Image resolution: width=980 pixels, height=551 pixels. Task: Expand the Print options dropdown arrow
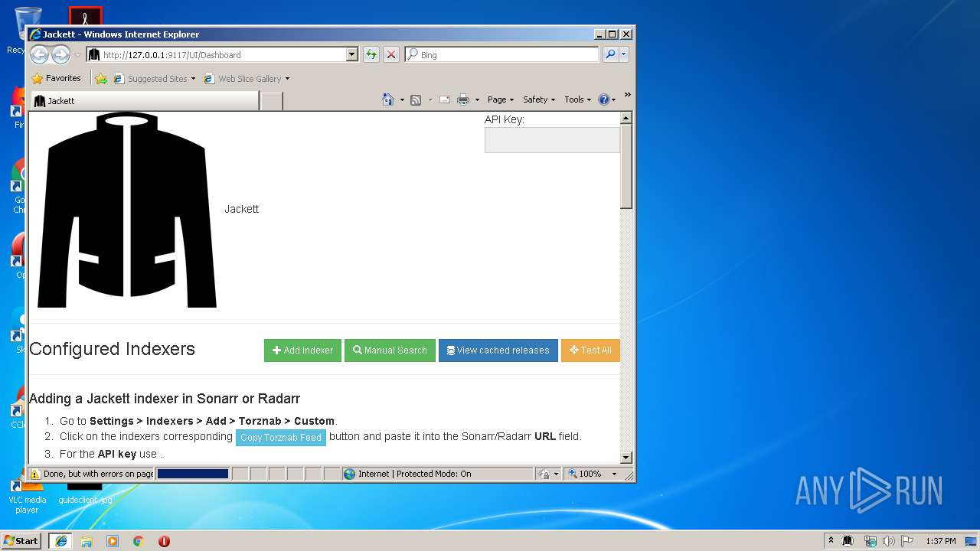click(477, 100)
